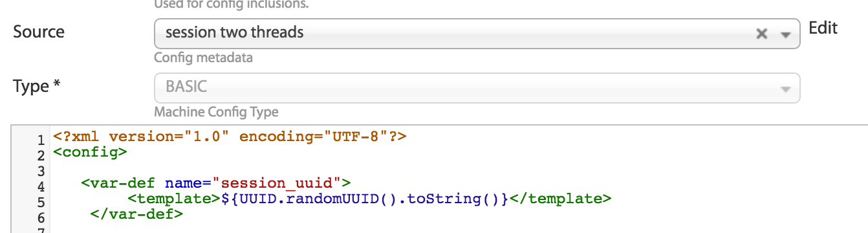
Task: Click the Source field label
Action: tap(39, 32)
